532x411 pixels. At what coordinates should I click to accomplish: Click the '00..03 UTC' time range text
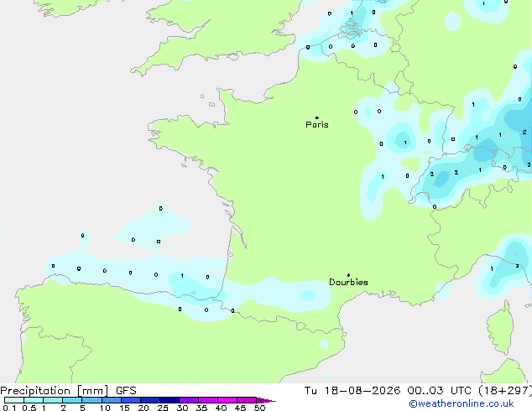pyautogui.click(x=440, y=391)
